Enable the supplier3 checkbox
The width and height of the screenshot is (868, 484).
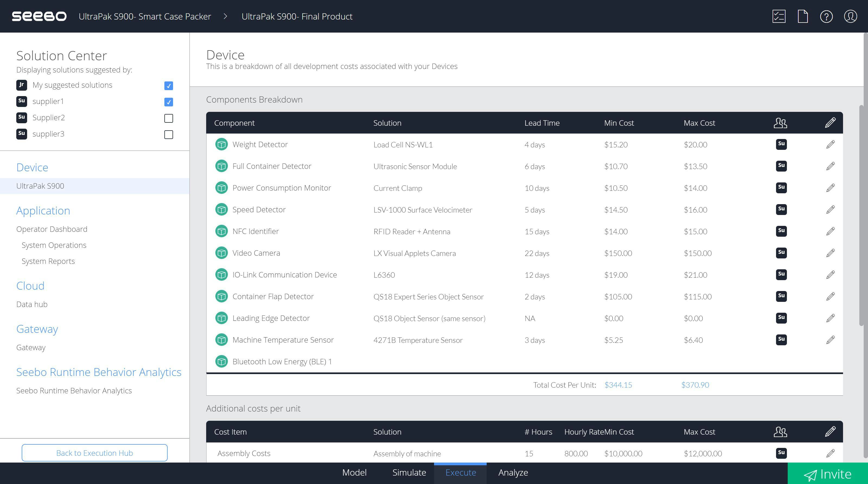click(168, 134)
